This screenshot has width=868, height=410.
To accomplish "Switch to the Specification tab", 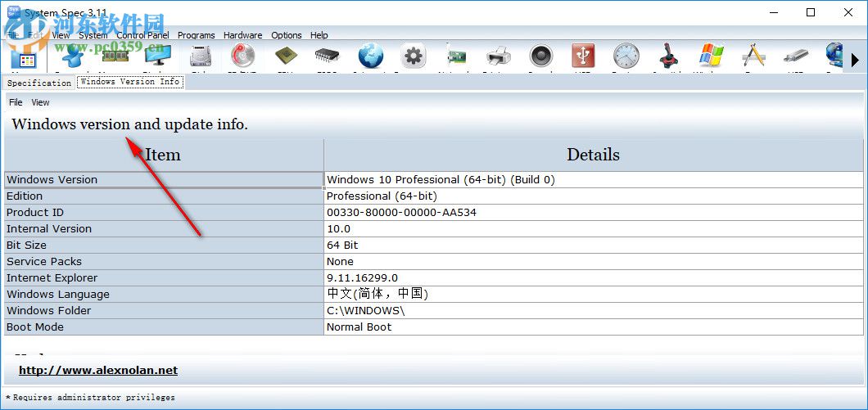I will click(38, 83).
